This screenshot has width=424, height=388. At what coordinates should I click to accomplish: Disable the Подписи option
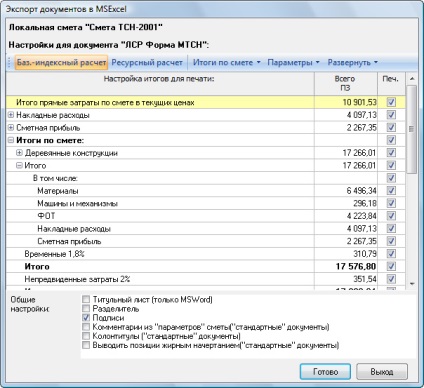pos(86,318)
